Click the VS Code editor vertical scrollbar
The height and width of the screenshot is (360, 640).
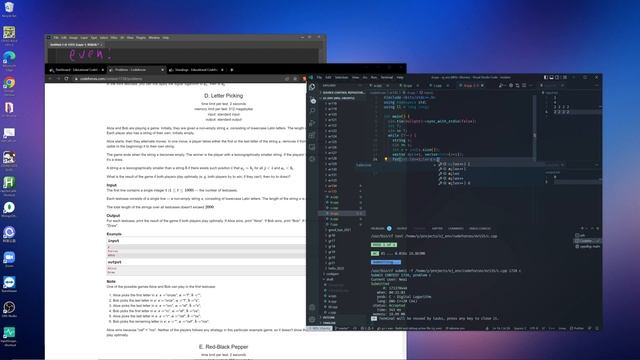(x=534, y=127)
